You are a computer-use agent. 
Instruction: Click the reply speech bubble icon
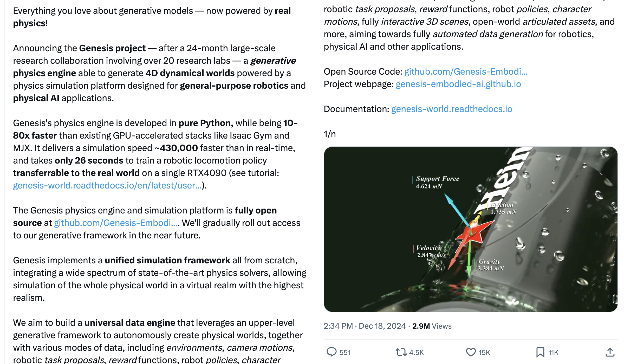(331, 352)
